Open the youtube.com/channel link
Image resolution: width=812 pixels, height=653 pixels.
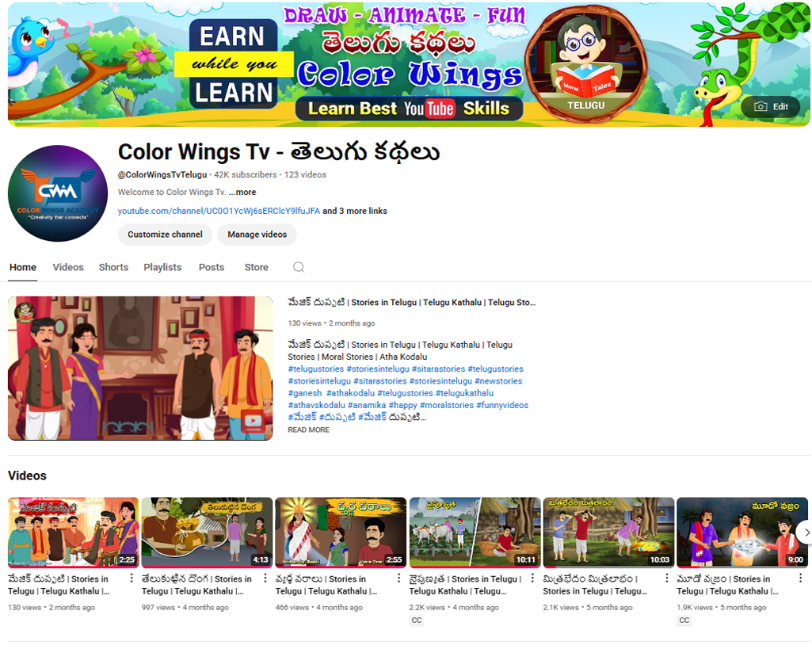219,212
